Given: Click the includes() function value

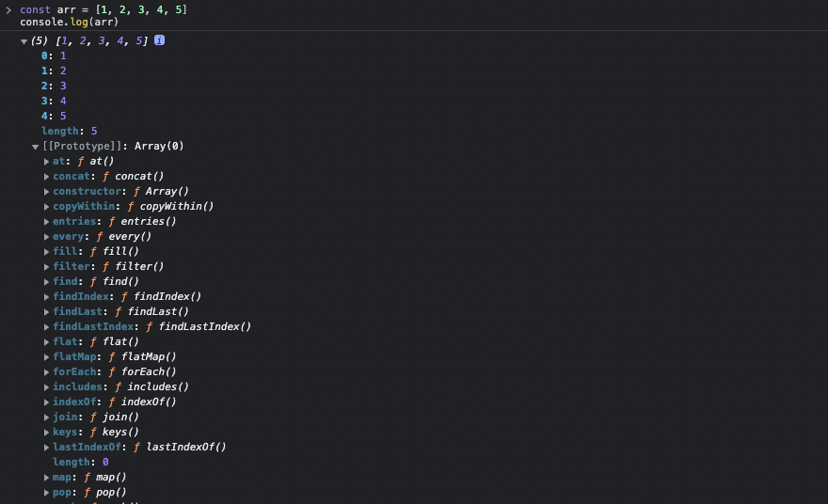Looking at the screenshot, I should coord(151,386).
